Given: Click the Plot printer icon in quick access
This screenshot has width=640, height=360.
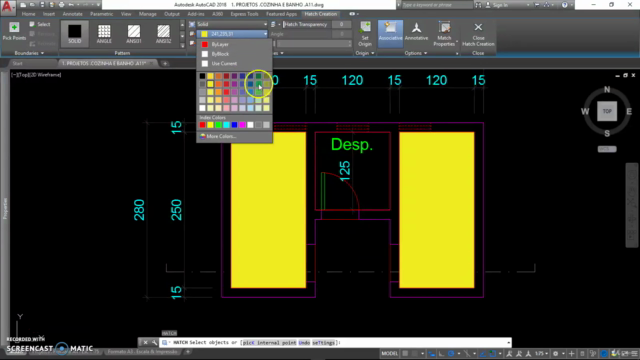Looking at the screenshot, I should [62, 5].
